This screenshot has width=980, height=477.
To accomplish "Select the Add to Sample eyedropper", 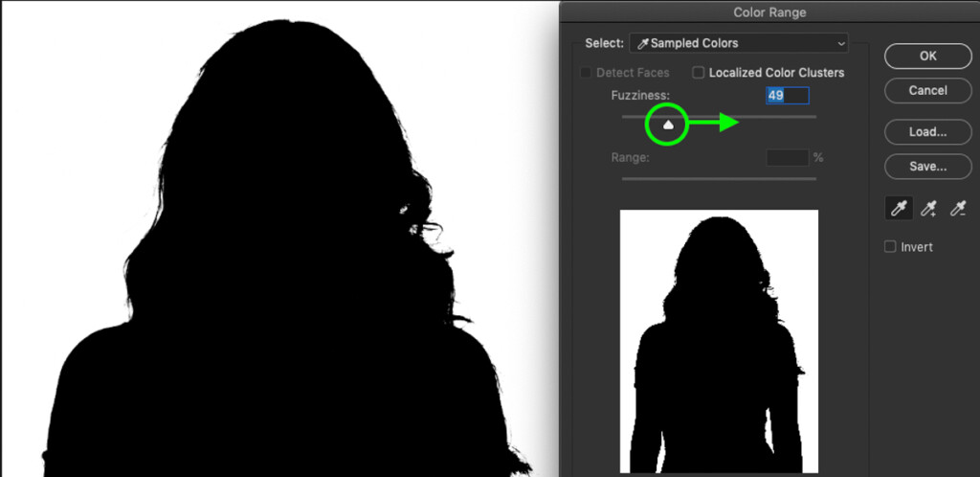I will 928,208.
